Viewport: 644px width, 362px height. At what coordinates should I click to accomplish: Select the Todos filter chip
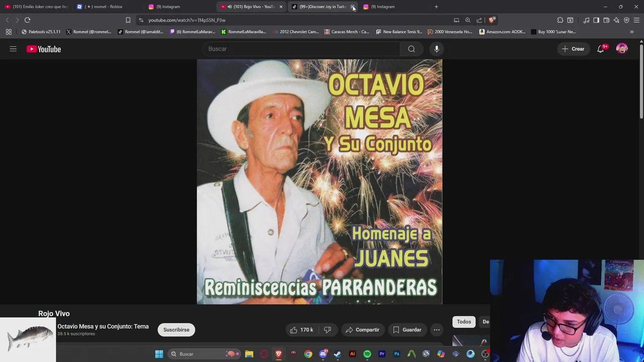coord(464,322)
